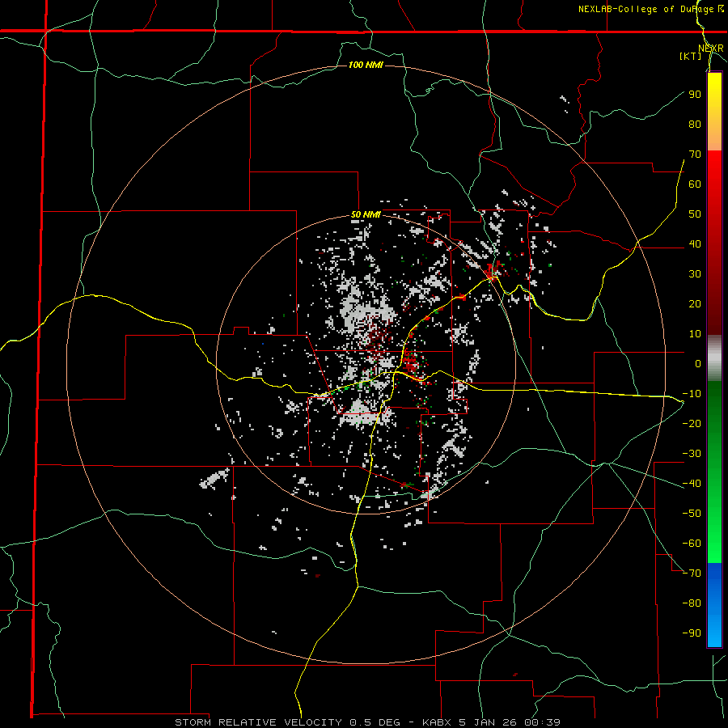Select the -20 value on velocity scale
Image resolution: width=728 pixels, height=728 pixels.
[x=692, y=424]
